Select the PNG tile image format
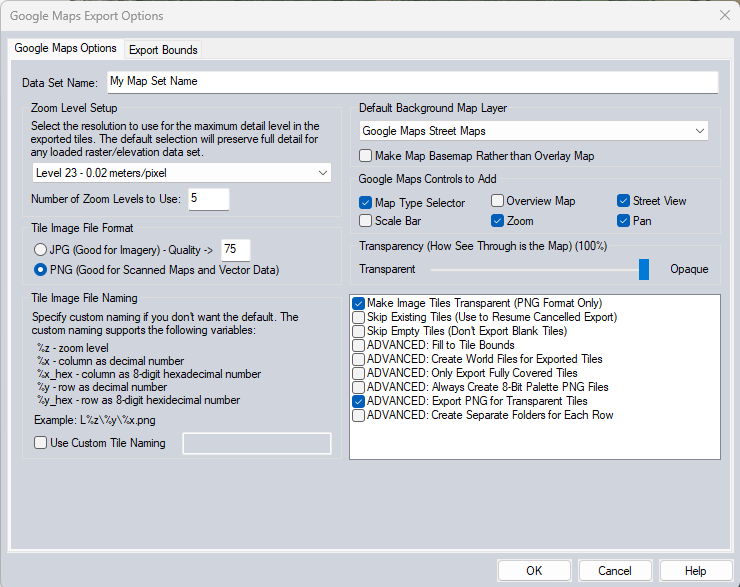The width and height of the screenshot is (740, 587). coord(41,270)
